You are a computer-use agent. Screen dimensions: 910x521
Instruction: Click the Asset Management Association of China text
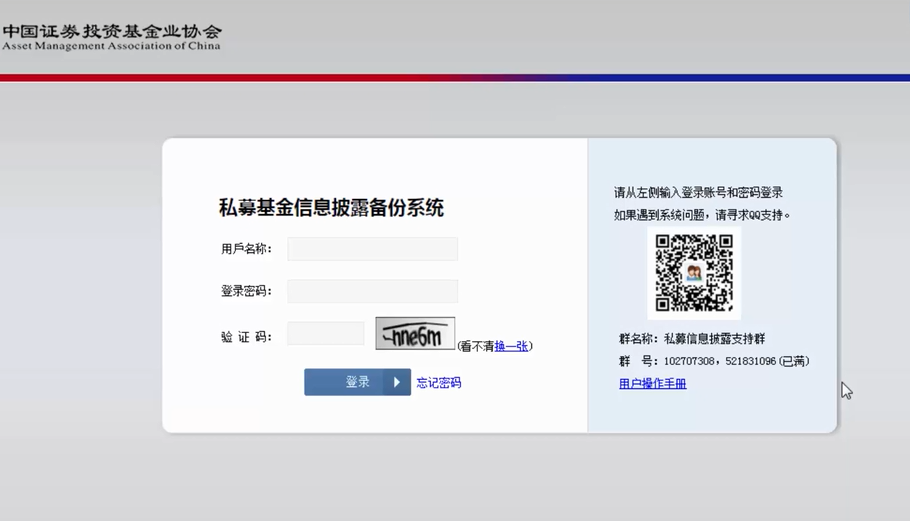coord(111,46)
